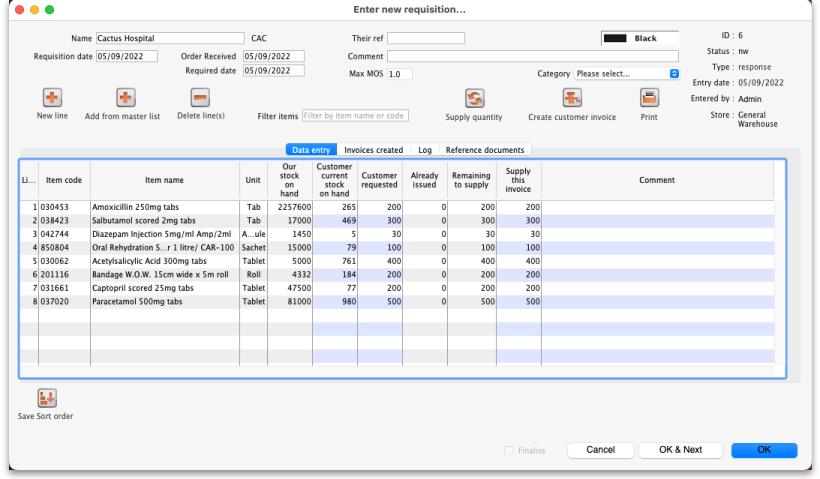
Task: Click the Comment input field
Action: click(532, 56)
